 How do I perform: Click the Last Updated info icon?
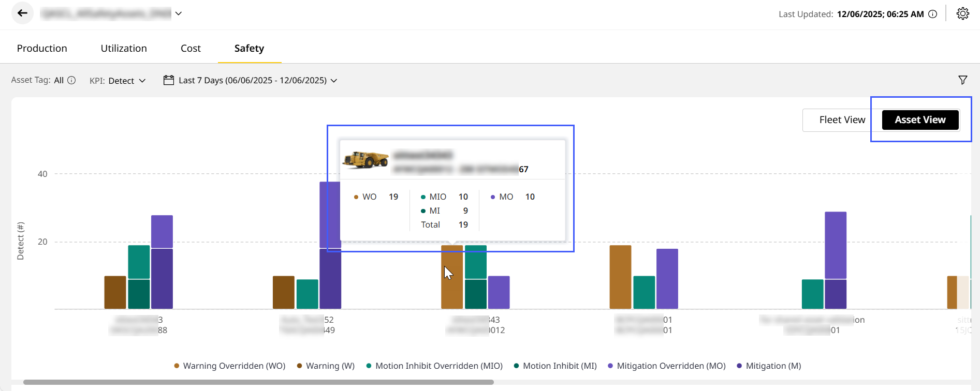point(932,14)
